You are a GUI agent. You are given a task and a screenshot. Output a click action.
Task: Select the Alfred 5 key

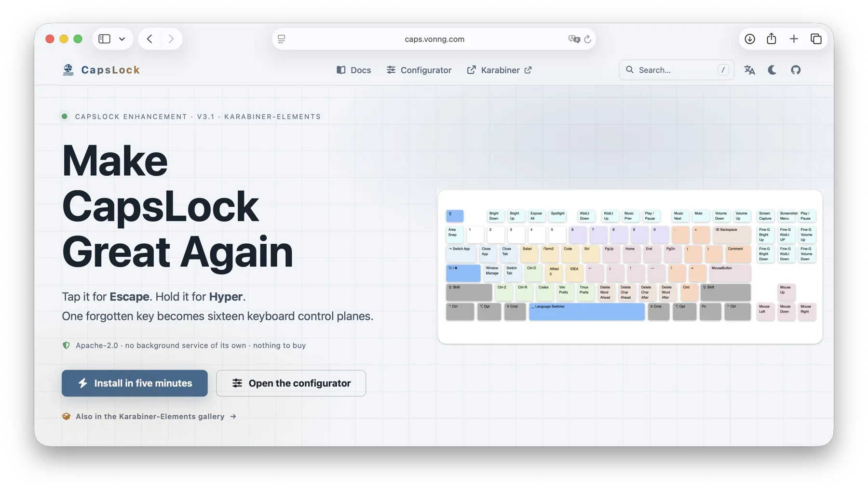coord(554,273)
